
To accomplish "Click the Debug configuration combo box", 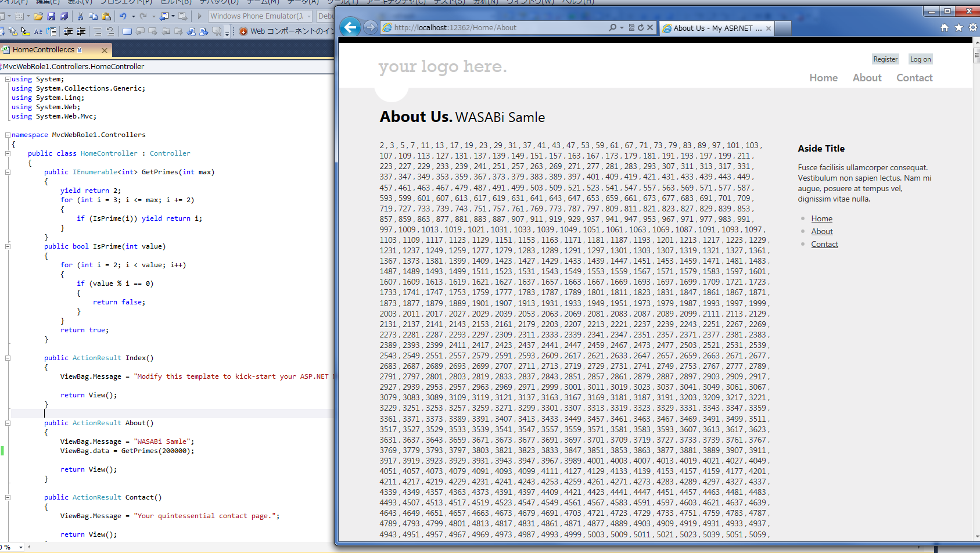I will pos(325,16).
